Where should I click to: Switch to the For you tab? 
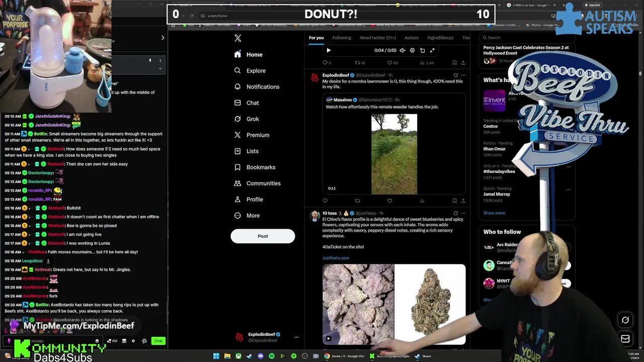pyautogui.click(x=316, y=38)
